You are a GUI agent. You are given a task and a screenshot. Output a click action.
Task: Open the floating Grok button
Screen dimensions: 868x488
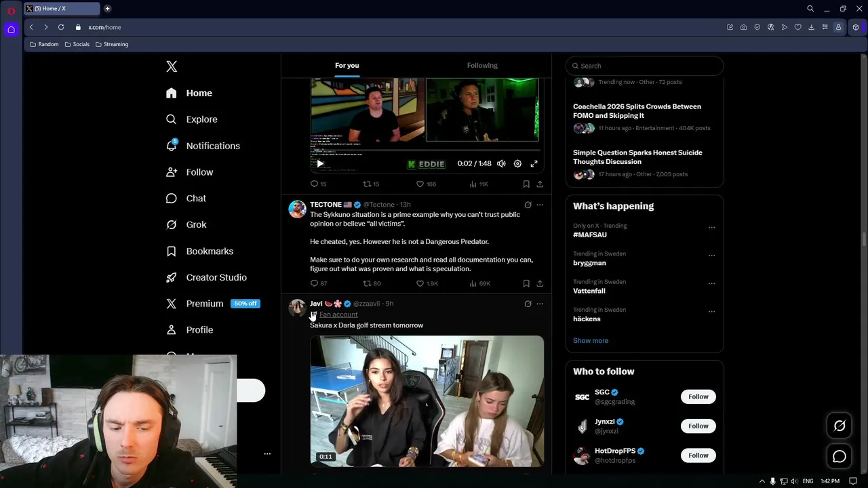tap(840, 426)
